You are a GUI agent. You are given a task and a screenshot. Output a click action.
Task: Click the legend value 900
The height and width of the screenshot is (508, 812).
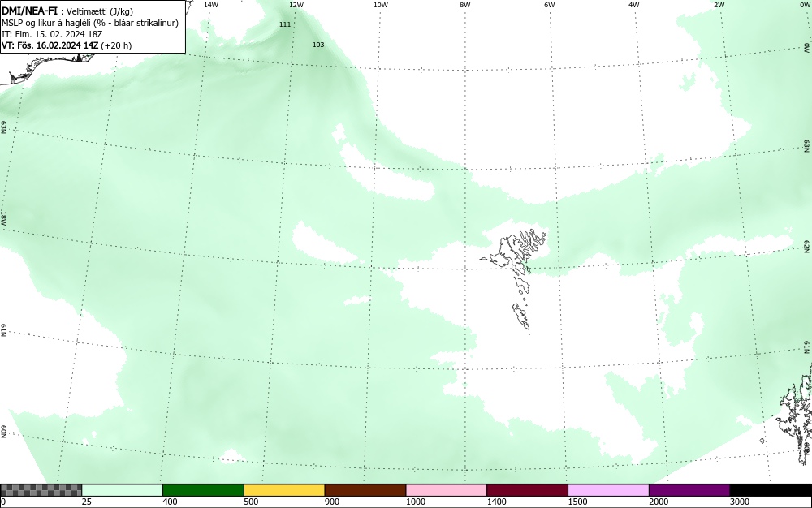point(332,502)
